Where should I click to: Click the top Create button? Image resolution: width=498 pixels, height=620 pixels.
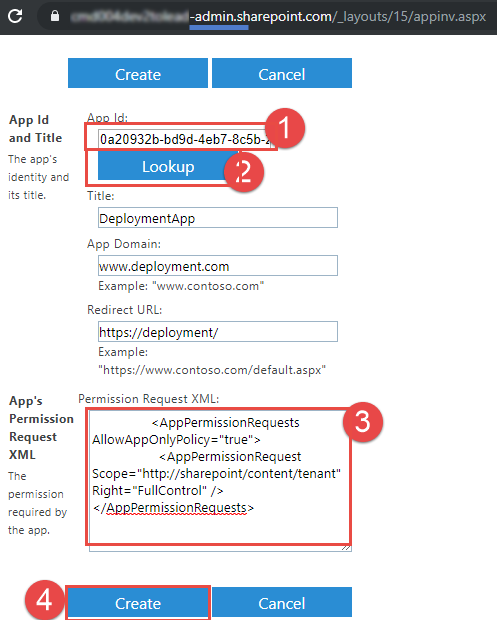coord(138,73)
